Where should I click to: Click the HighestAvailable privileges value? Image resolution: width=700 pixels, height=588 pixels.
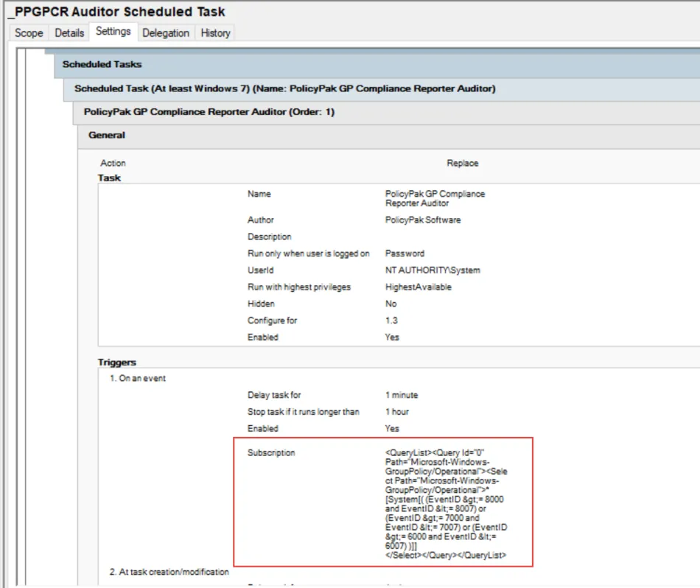click(419, 287)
